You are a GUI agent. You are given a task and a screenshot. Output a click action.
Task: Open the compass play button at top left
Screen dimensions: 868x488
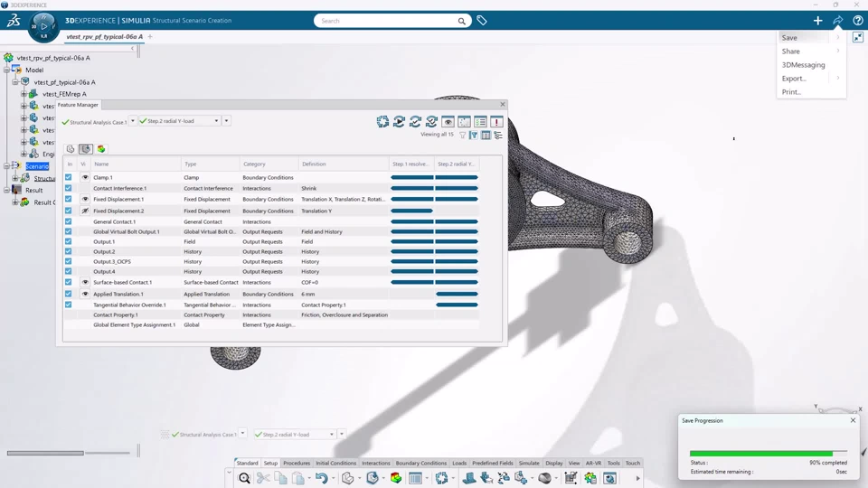point(43,26)
